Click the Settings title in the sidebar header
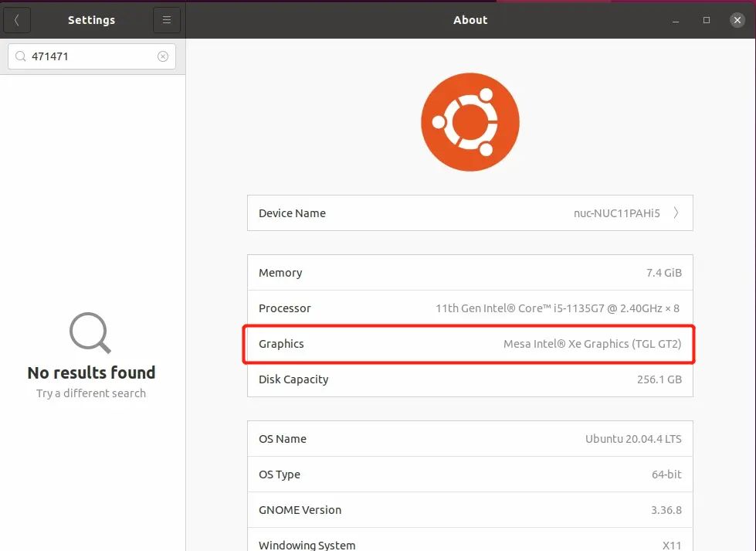Screen dimensions: 756x551 pos(91,20)
